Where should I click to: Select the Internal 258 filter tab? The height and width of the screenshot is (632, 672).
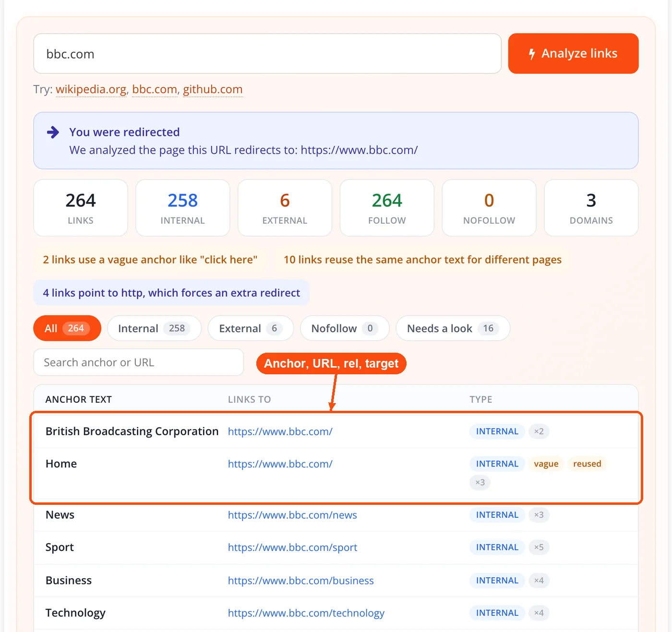pyautogui.click(x=154, y=328)
